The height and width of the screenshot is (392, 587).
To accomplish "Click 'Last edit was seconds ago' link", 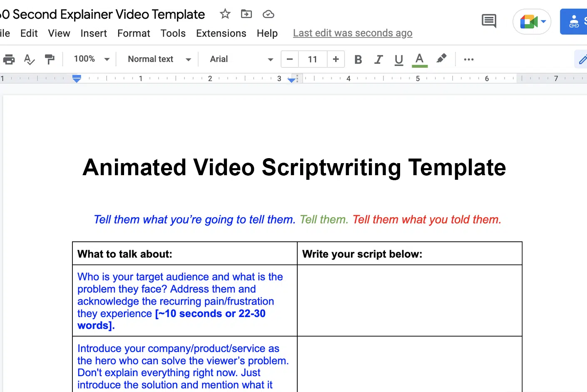I will coord(353,33).
